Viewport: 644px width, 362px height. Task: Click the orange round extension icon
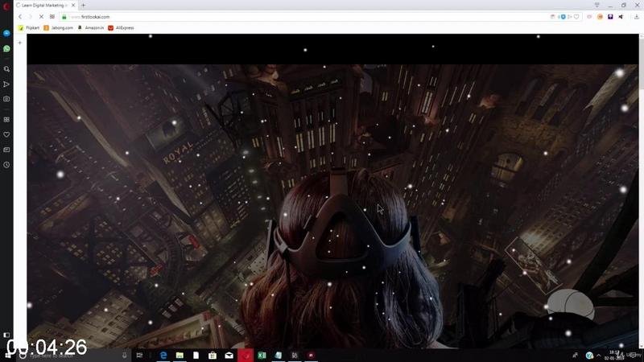600,17
